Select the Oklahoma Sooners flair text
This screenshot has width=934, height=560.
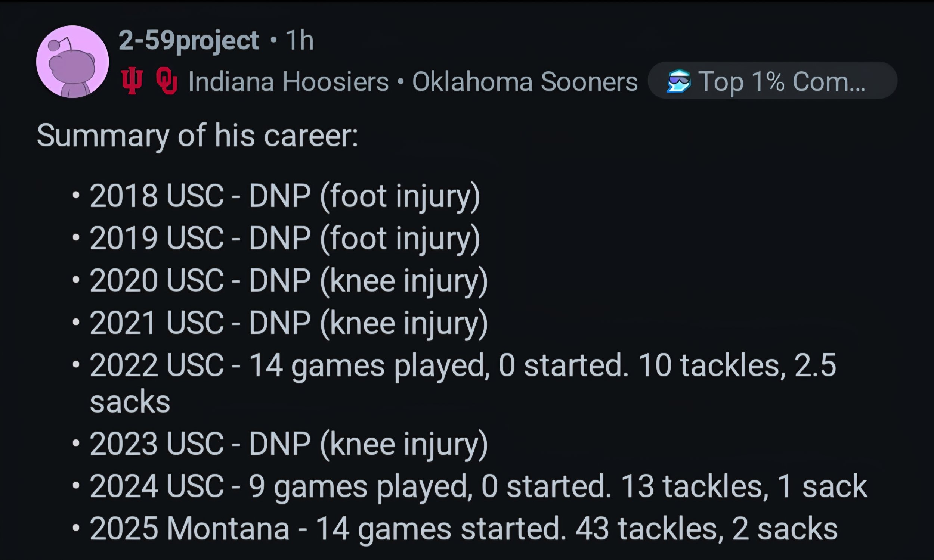pyautogui.click(x=525, y=81)
